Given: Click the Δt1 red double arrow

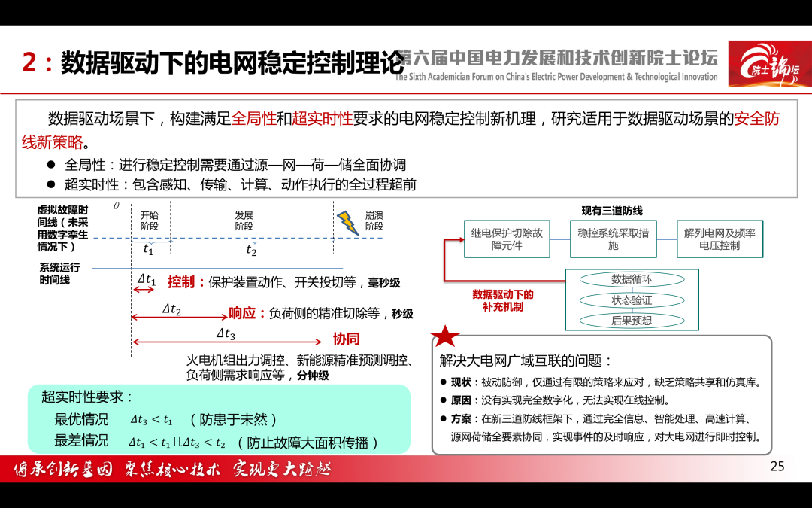Looking at the screenshot, I should [x=144, y=289].
